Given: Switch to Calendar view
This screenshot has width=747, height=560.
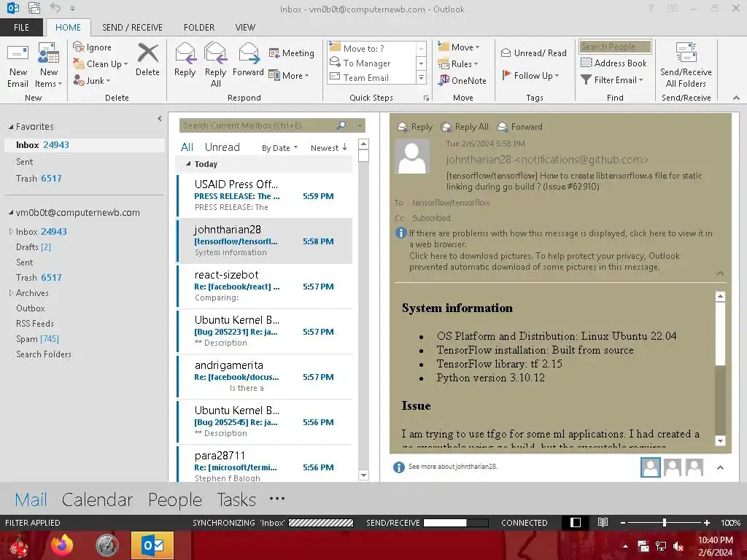Looking at the screenshot, I should 97,499.
